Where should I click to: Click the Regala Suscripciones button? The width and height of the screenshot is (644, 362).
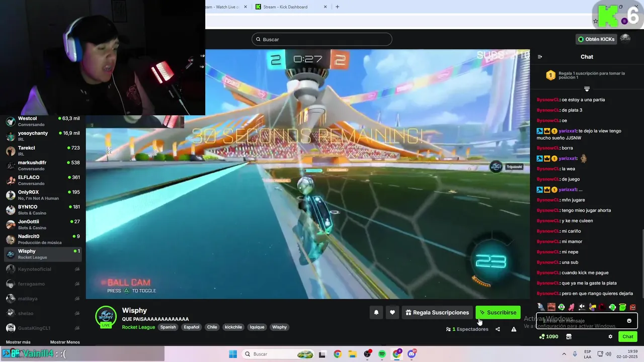click(437, 312)
